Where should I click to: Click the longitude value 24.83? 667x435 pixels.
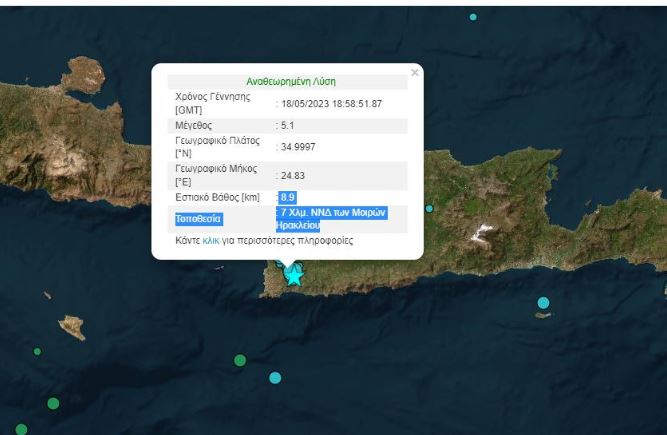click(291, 176)
